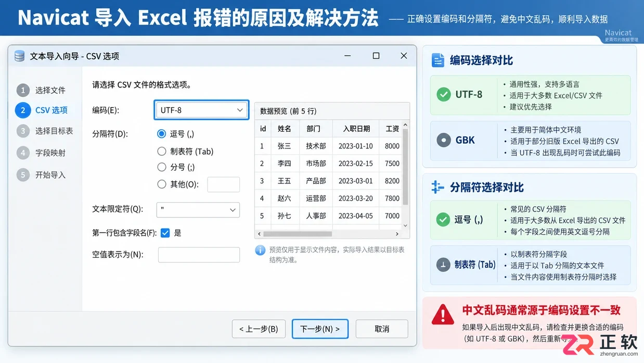The image size is (644, 363).
Task: Click the 2023-04-05 date cell
Action: 356,216
